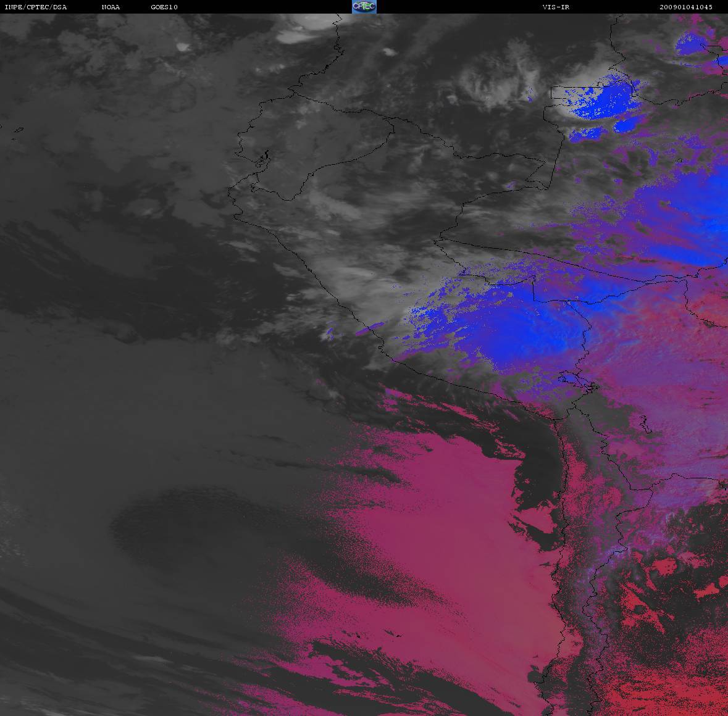Click the CPTEC logo in the header
The image size is (728, 716).
coord(364,7)
